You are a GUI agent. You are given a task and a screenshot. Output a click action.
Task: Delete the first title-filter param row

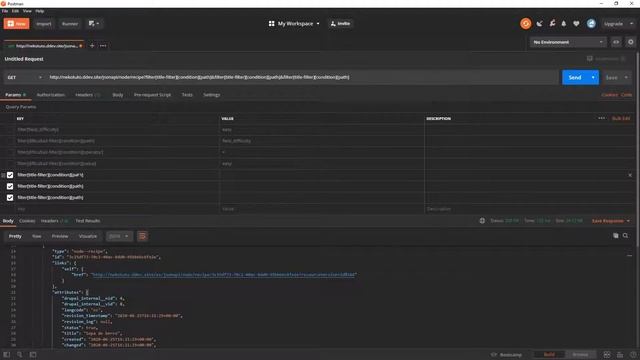(x=630, y=175)
